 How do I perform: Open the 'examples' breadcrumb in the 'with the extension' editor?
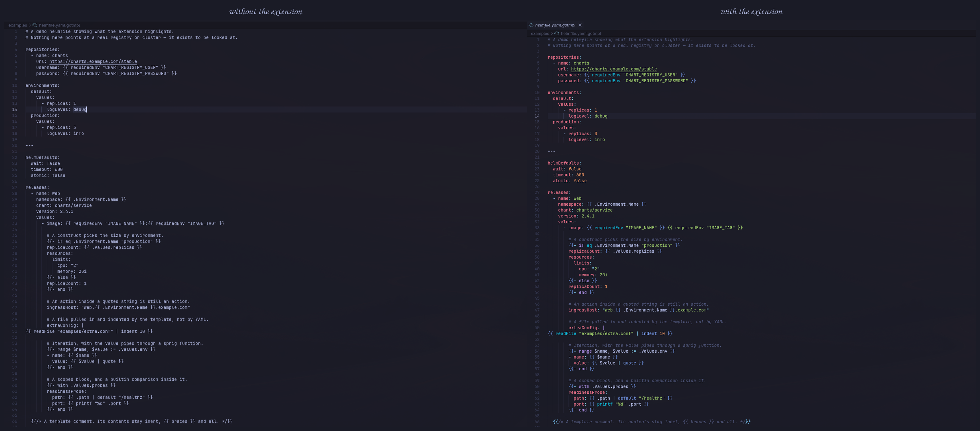pyautogui.click(x=540, y=34)
